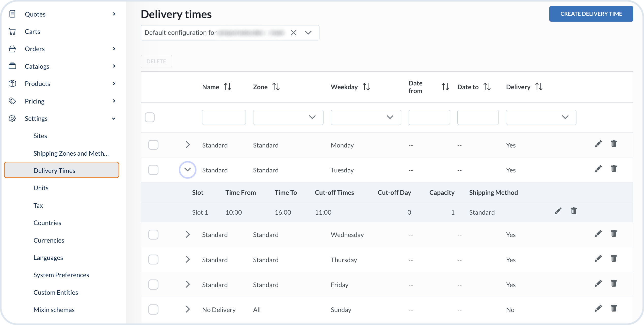Open the Zone filter dropdown
The width and height of the screenshot is (644, 325).
coord(288,117)
